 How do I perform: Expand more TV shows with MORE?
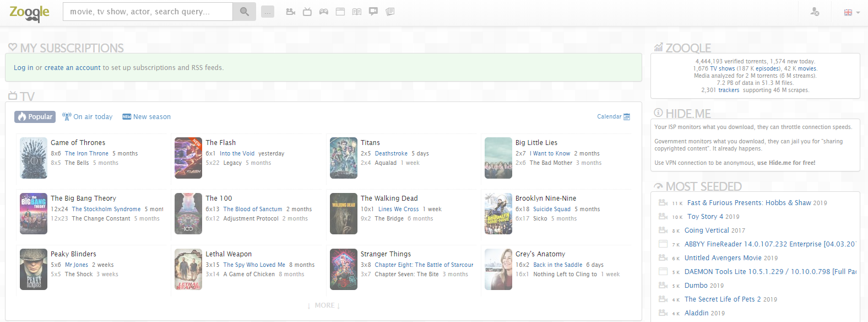coord(324,305)
